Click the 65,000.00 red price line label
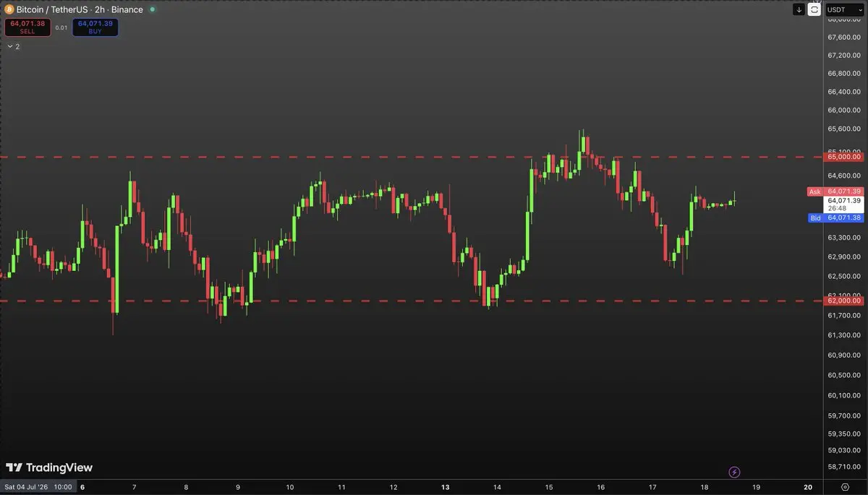Viewport: 868px width, 495px height. coord(844,157)
